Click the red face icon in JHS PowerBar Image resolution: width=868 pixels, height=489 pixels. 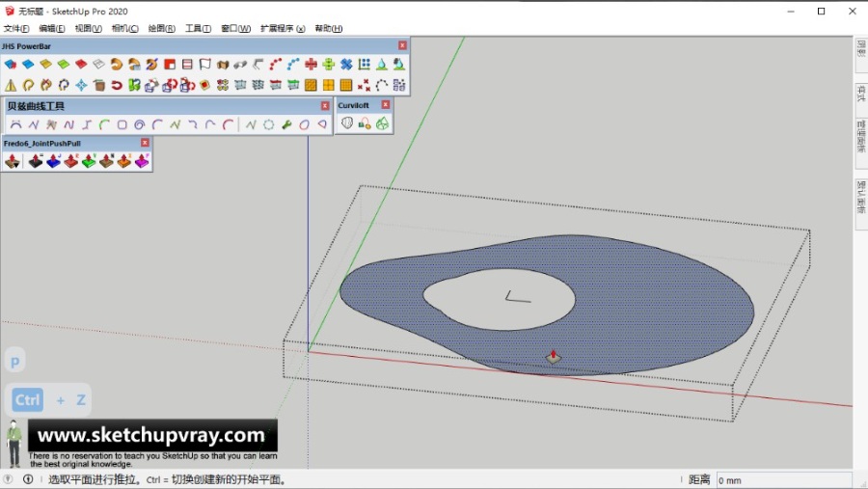click(81, 65)
